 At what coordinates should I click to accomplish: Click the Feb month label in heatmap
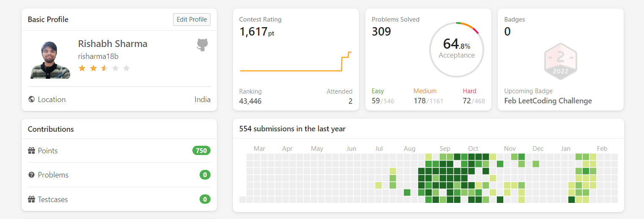[602, 149]
